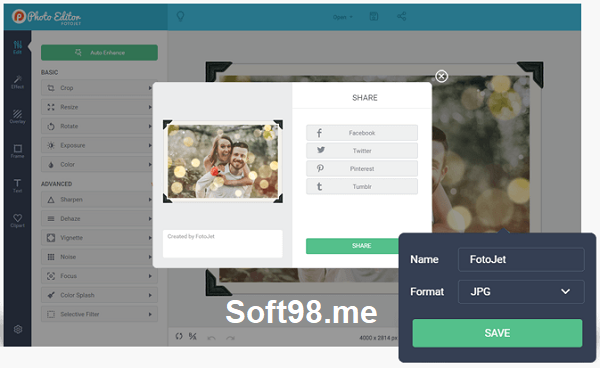
Task: Share to Twitter
Action: pyautogui.click(x=362, y=151)
